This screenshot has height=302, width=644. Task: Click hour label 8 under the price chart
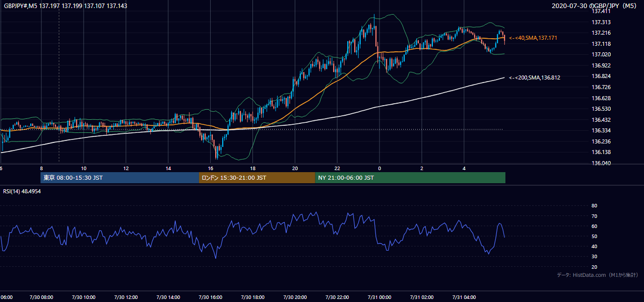[x=41, y=169]
